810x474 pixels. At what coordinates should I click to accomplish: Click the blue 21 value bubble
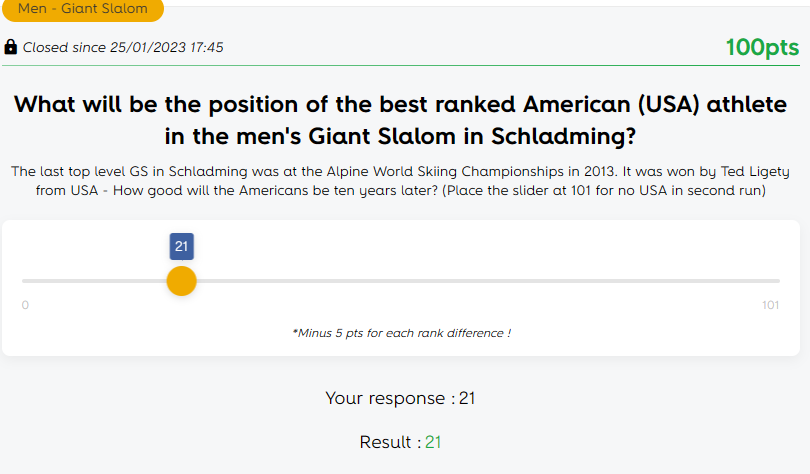coord(181,246)
